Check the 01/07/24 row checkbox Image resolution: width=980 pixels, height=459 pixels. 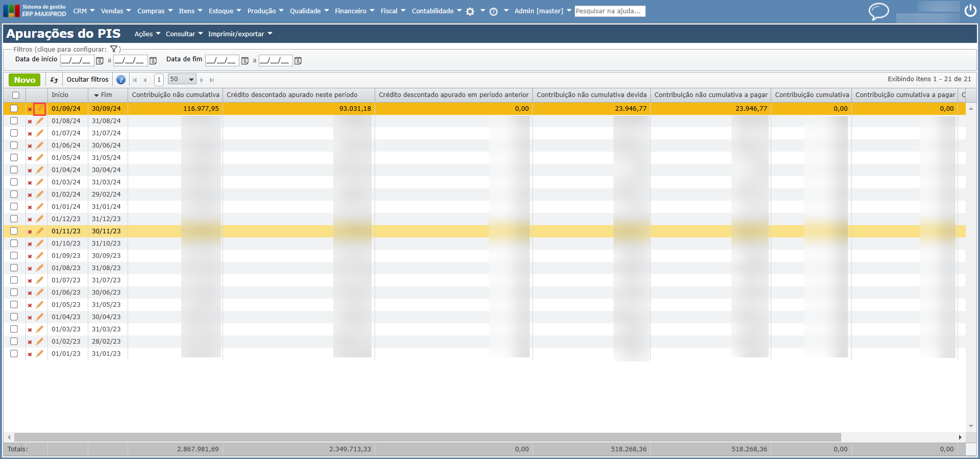tap(14, 133)
